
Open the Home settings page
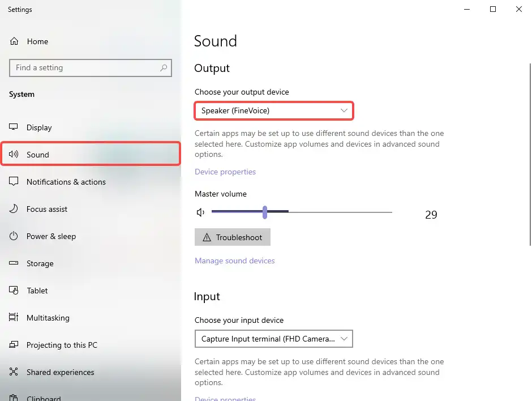coord(90,41)
